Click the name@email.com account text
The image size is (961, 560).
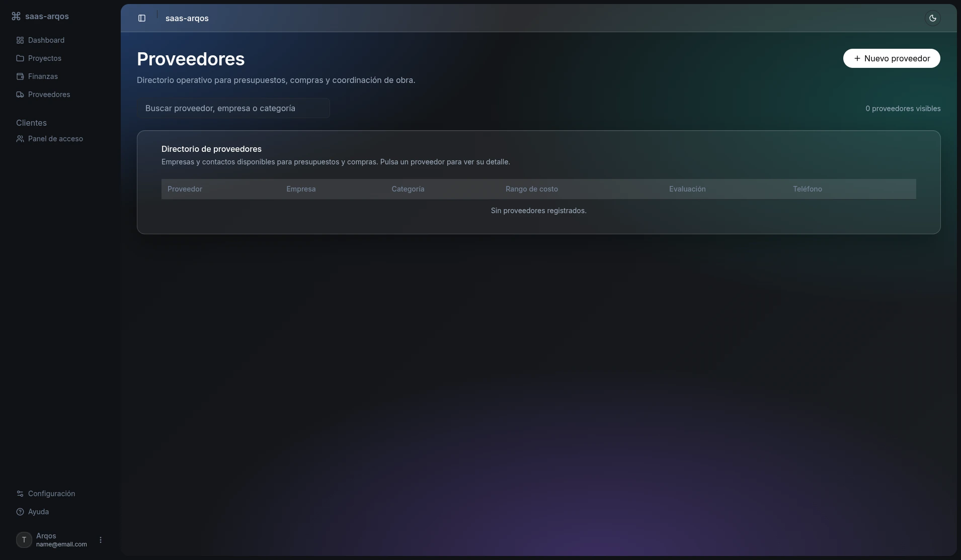61,544
